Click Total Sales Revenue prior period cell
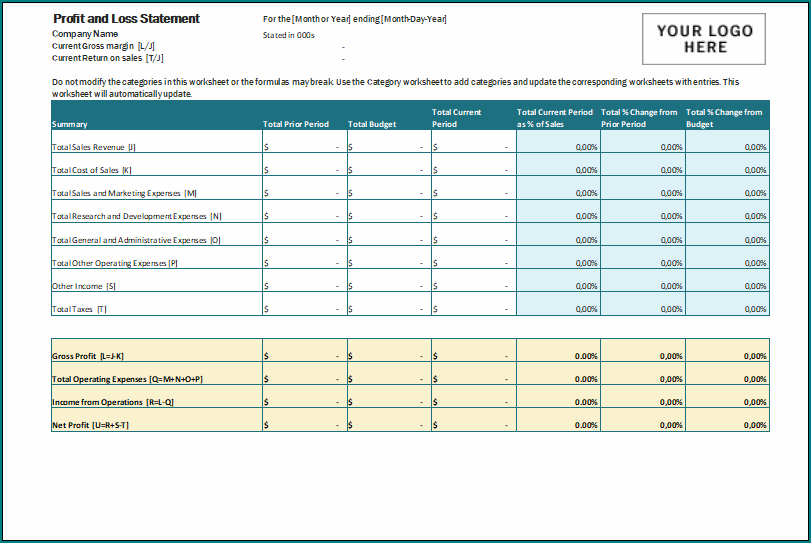 pyautogui.click(x=305, y=141)
